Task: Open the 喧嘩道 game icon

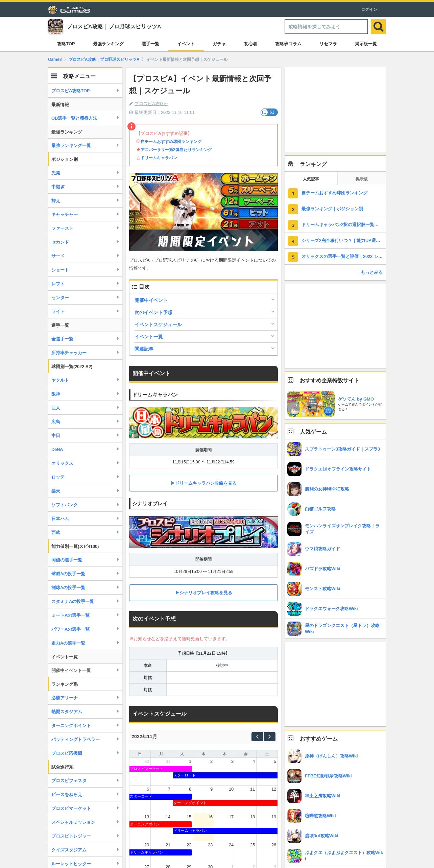Action: (294, 816)
